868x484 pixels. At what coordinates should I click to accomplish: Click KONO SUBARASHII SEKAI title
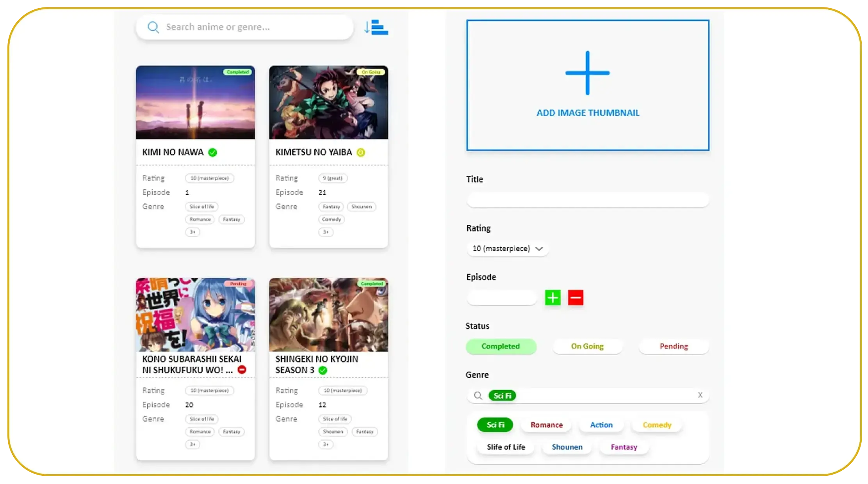coord(192,365)
